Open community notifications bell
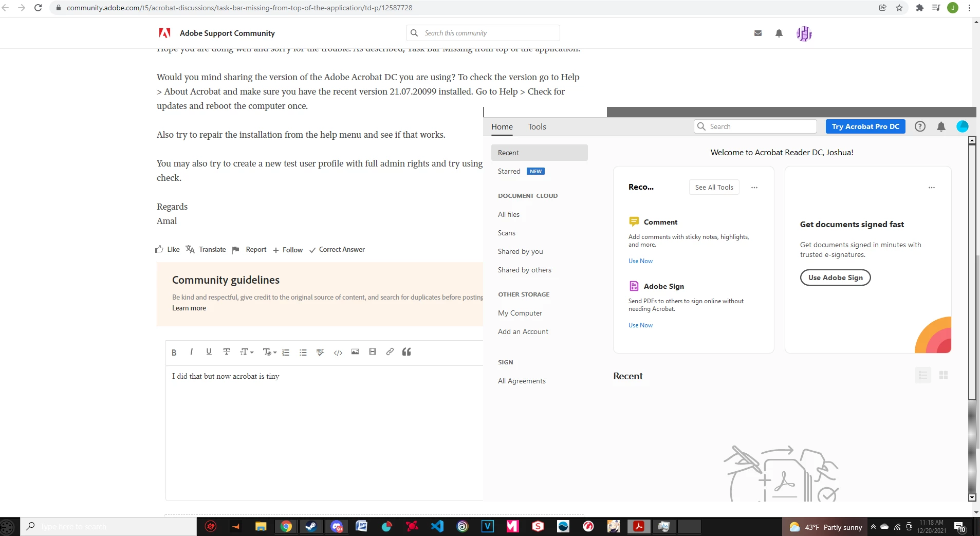Image resolution: width=980 pixels, height=536 pixels. pyautogui.click(x=779, y=33)
